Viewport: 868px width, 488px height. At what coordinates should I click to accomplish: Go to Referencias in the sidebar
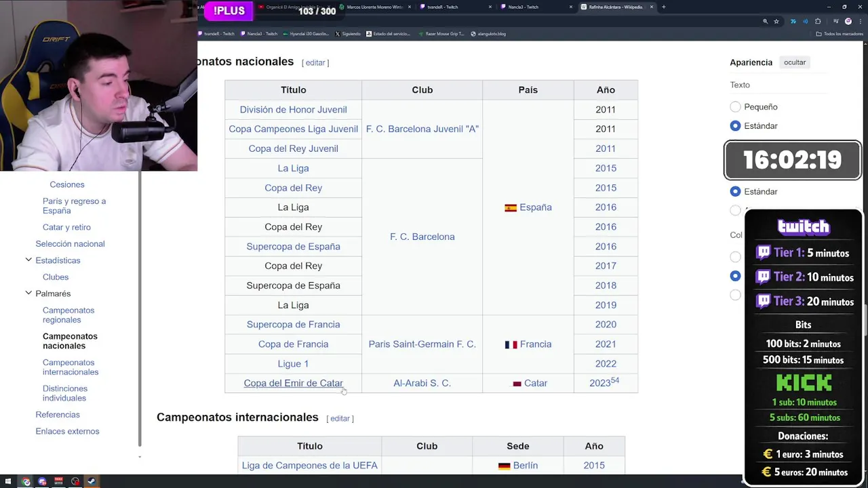58,414
